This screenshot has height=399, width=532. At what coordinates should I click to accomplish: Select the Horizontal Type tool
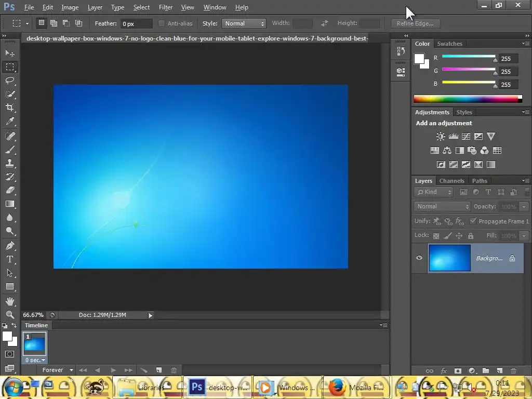click(x=10, y=259)
